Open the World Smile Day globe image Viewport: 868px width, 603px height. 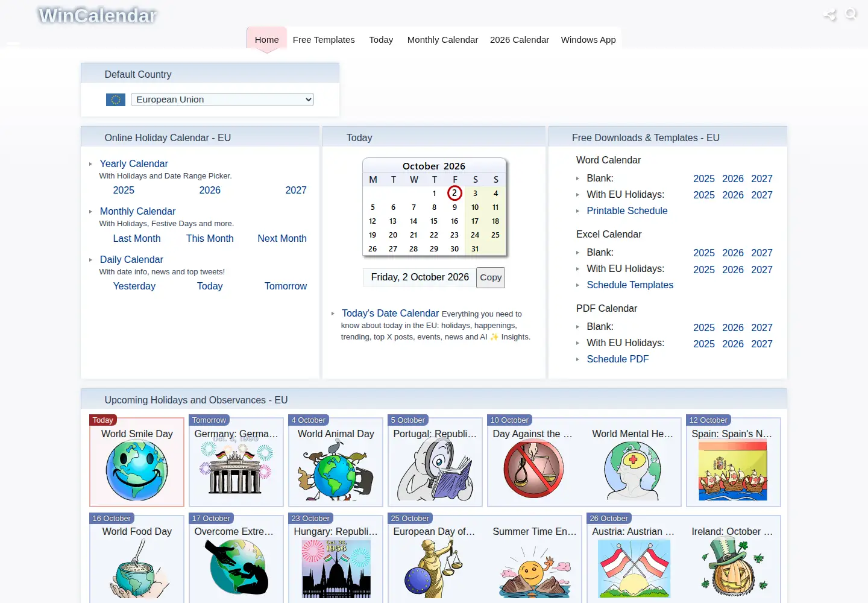[x=137, y=470]
